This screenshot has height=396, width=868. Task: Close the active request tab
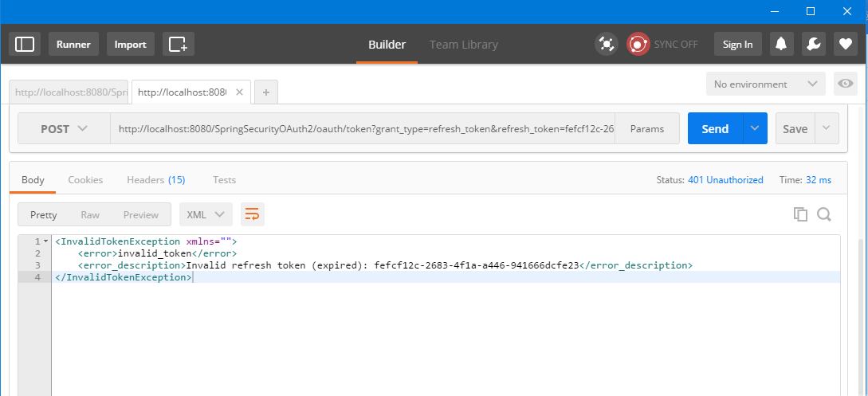[x=239, y=92]
